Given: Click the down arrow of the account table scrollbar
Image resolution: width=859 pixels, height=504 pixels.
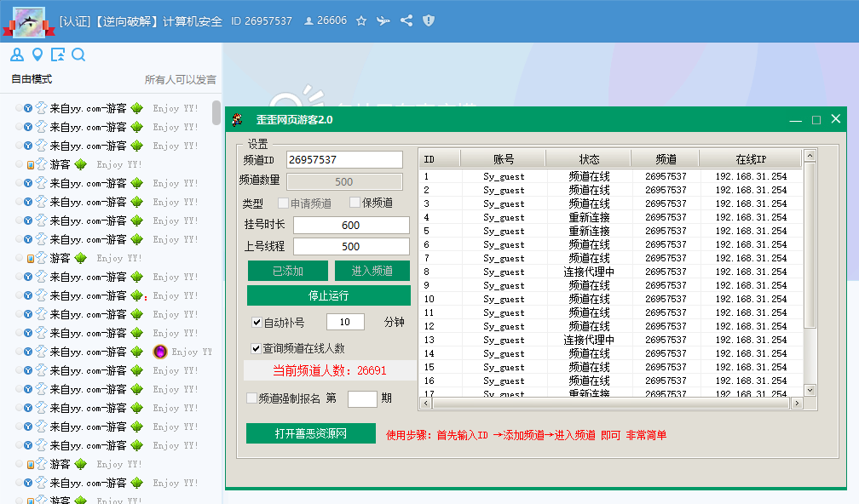Looking at the screenshot, I should click(x=809, y=391).
